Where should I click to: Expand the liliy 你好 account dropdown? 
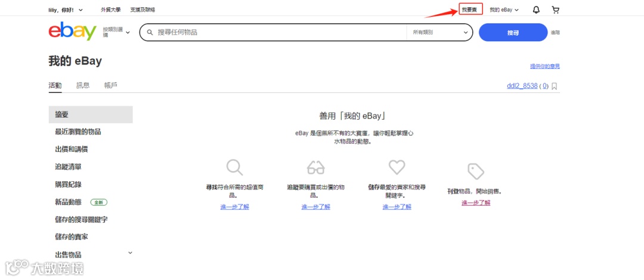(x=66, y=10)
